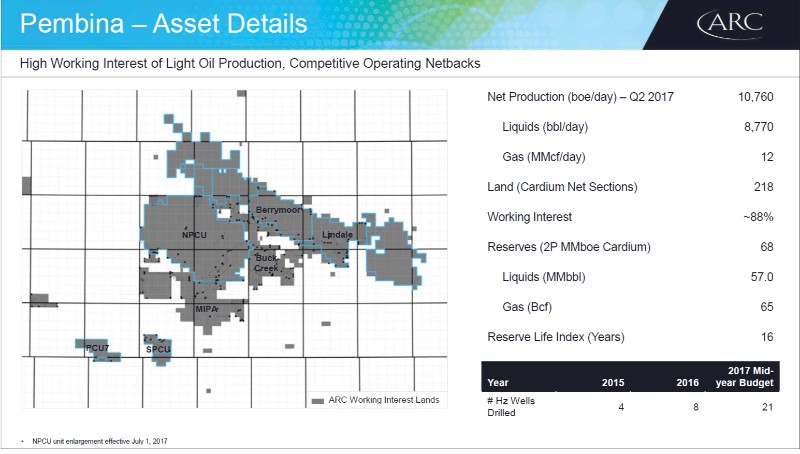Viewport: 800px width, 454px height.
Task: Click the Buck Creek label on the map
Action: tap(266, 263)
